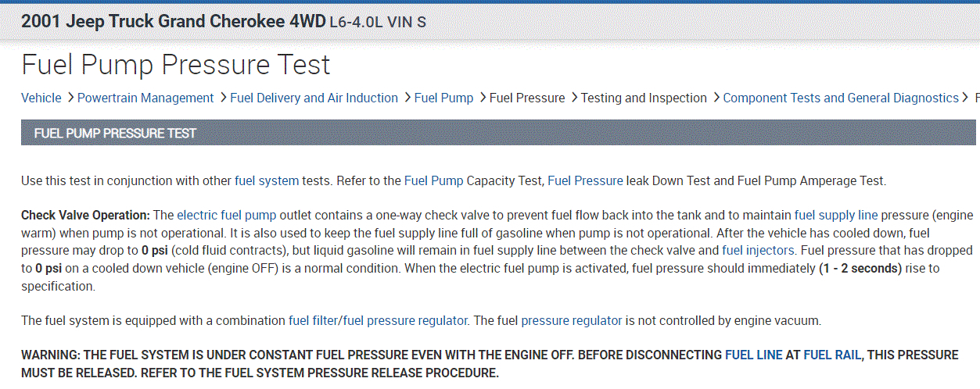The width and height of the screenshot is (980, 389).
Task: Select Testing and Inspection breadcrumb item
Action: [x=644, y=98]
